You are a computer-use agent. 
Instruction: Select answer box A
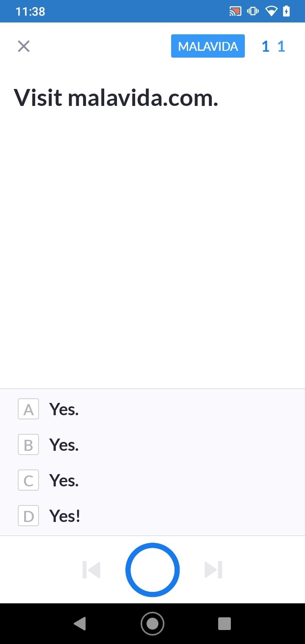coord(28,409)
